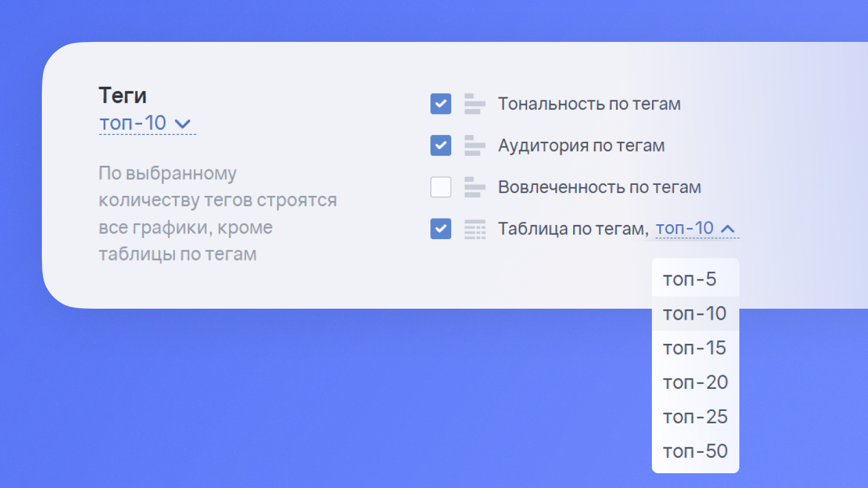This screenshot has height=488, width=868.
Task: Disable the Аудитория по тегам checkbox
Action: 441,146
